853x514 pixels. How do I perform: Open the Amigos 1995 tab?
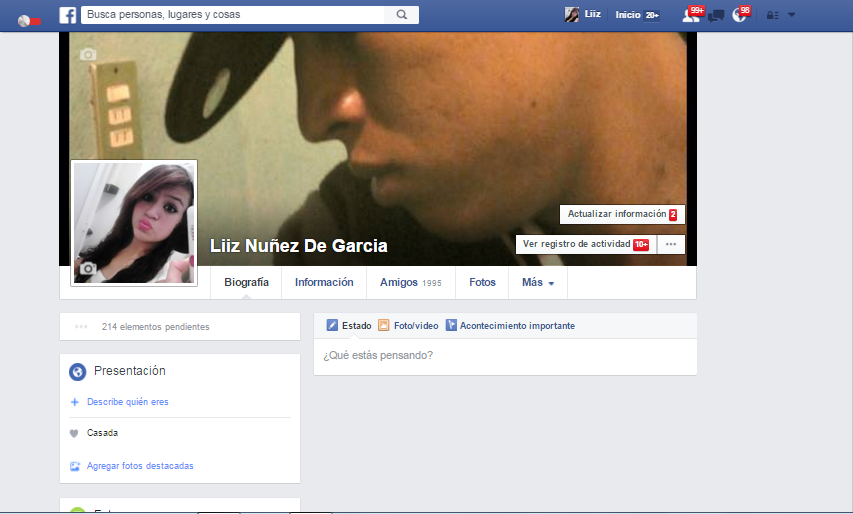tap(411, 282)
